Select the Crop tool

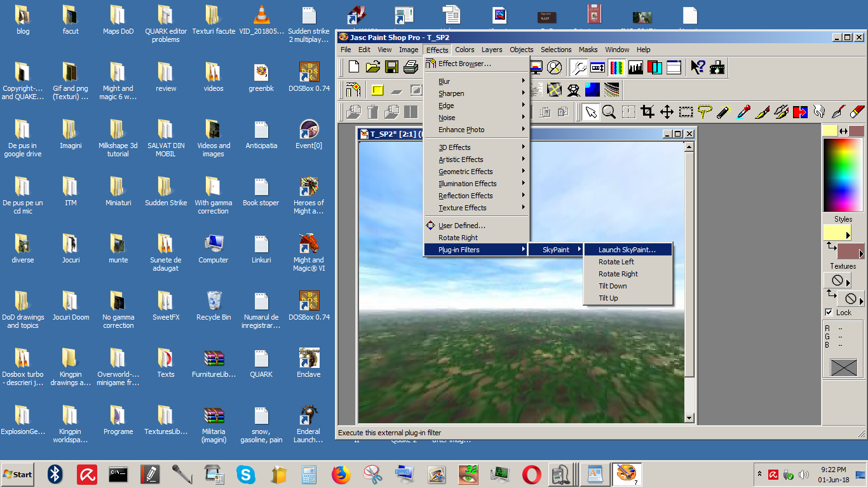pos(648,112)
